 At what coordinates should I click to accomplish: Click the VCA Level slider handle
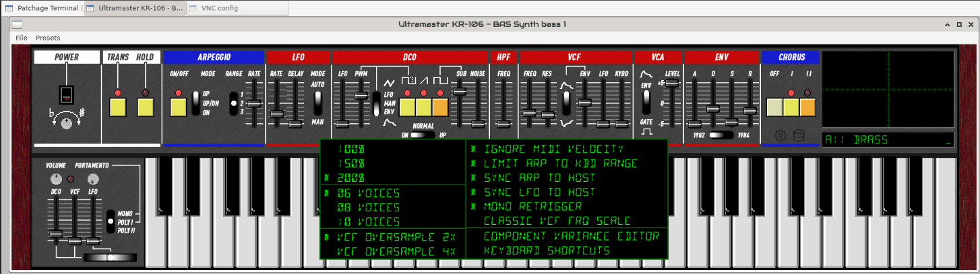671,83
